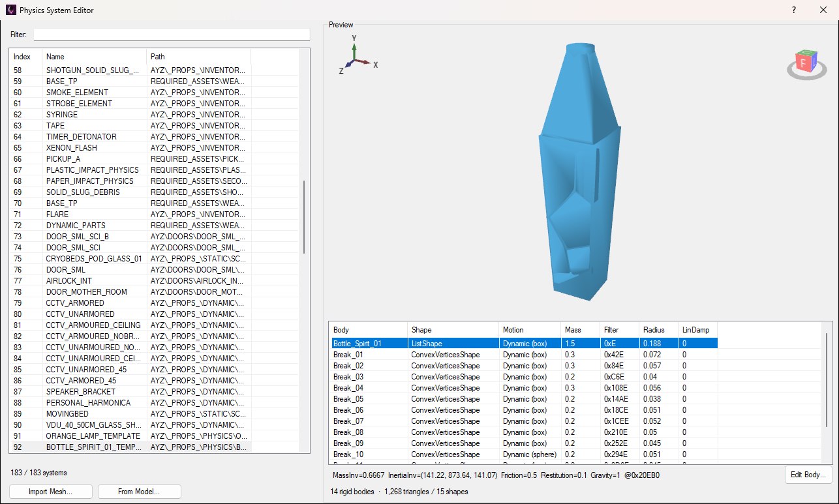
Task: Select the PLASTIC_IMPACT_PHYSICS system
Action: tap(130, 170)
